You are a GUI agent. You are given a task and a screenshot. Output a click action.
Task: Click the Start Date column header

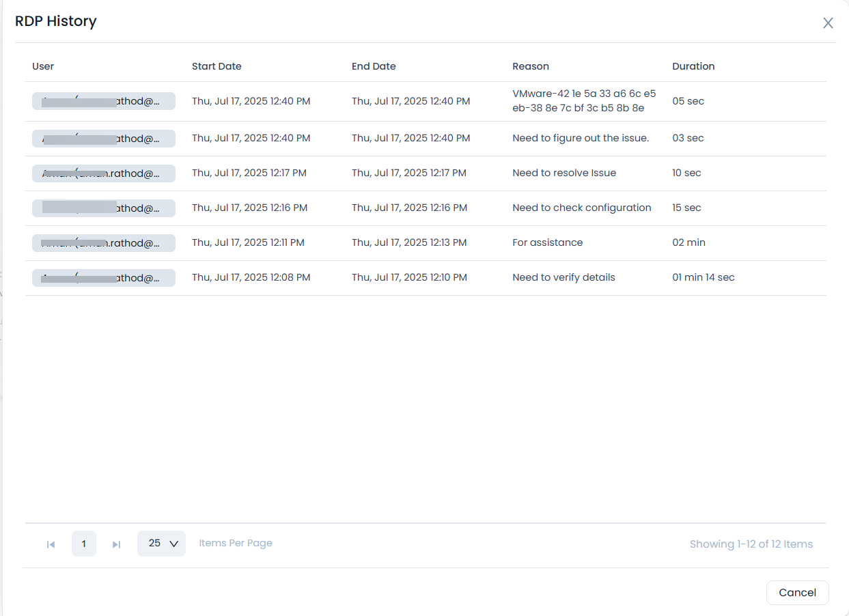point(217,66)
